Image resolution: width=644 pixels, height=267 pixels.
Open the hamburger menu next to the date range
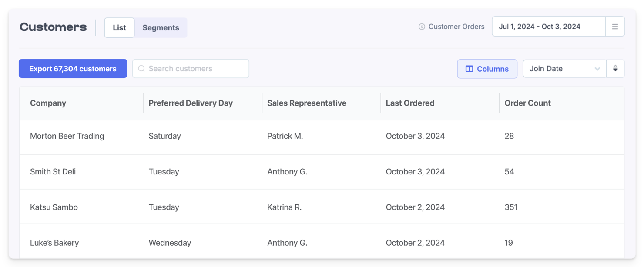615,26
